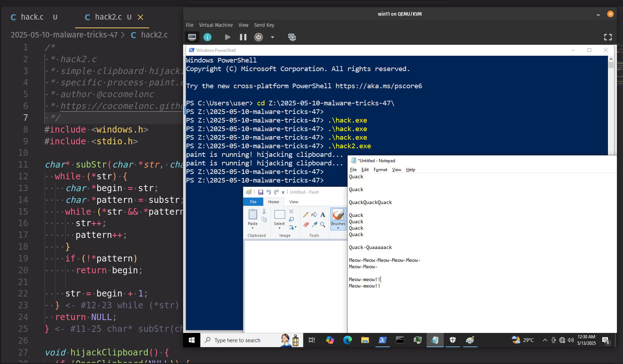Open the QEMU window File menu

190,25
